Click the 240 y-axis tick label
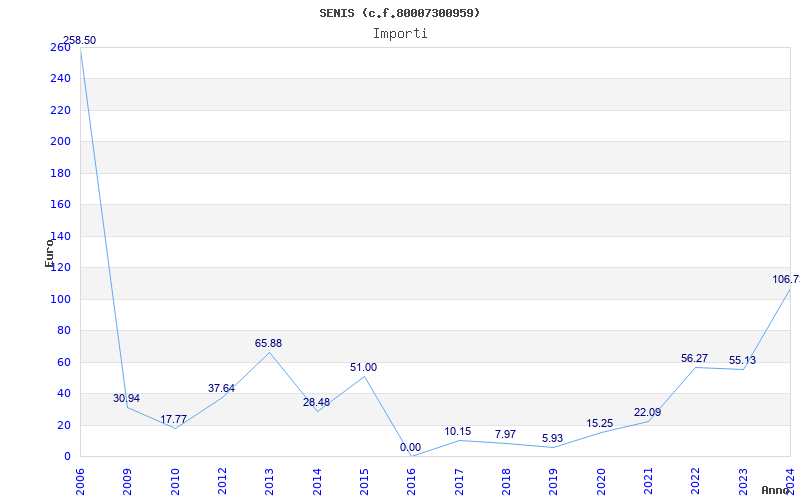This screenshot has height=500, width=800. point(60,79)
